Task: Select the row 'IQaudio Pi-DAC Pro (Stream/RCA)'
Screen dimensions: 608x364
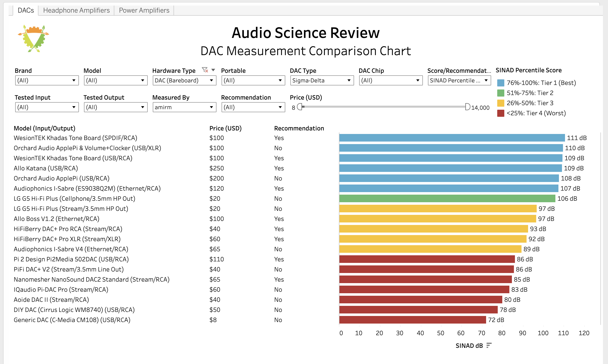Action: 61,290
